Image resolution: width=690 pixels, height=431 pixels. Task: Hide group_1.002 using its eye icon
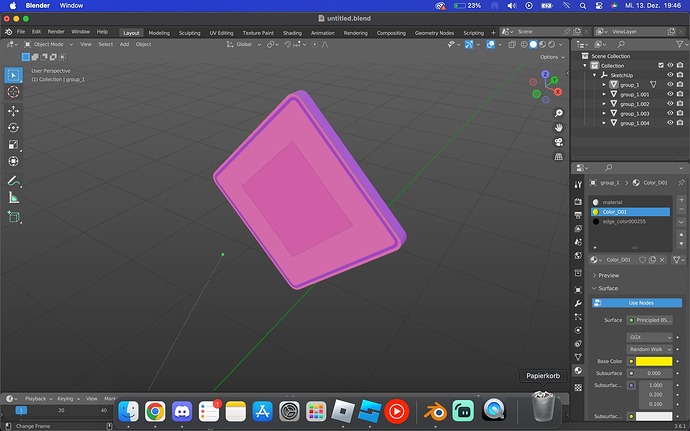tap(670, 104)
